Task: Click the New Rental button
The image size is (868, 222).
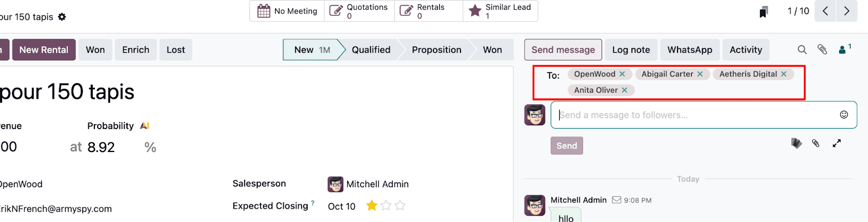Action: tap(44, 50)
